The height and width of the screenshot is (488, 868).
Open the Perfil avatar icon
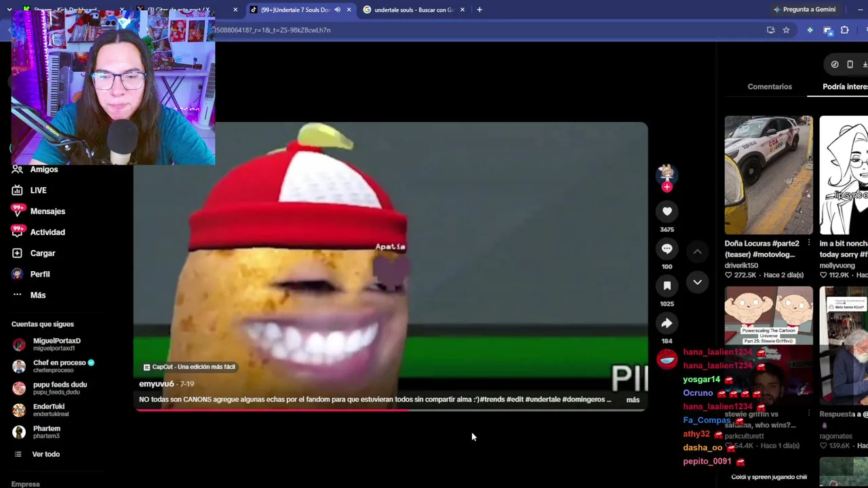(x=17, y=274)
